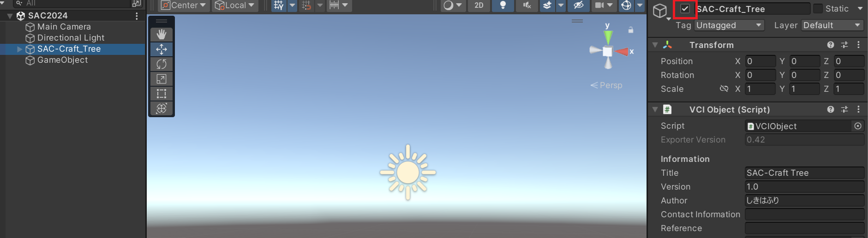Click Rotation Y field

pyautogui.click(x=804, y=75)
